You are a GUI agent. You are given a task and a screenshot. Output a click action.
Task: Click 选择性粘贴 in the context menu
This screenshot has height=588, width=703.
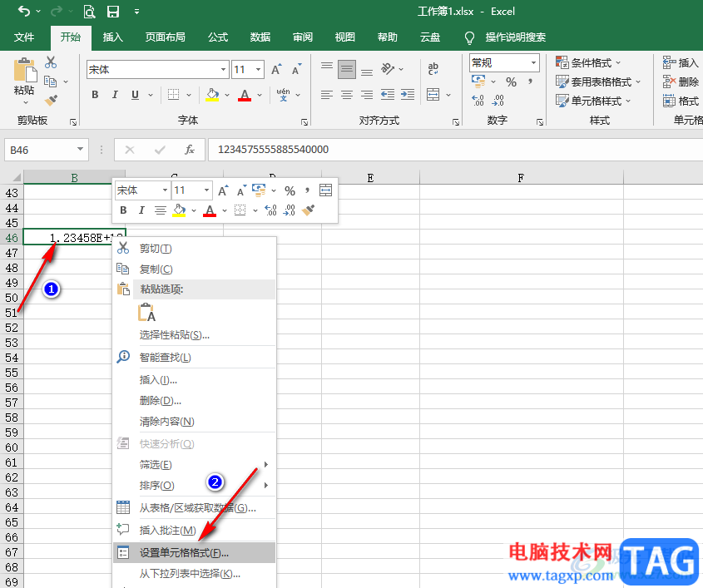194,335
